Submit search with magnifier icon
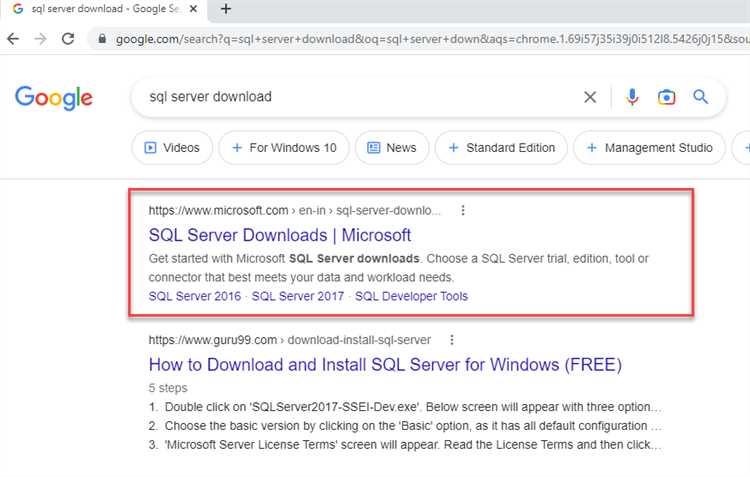 click(x=701, y=97)
